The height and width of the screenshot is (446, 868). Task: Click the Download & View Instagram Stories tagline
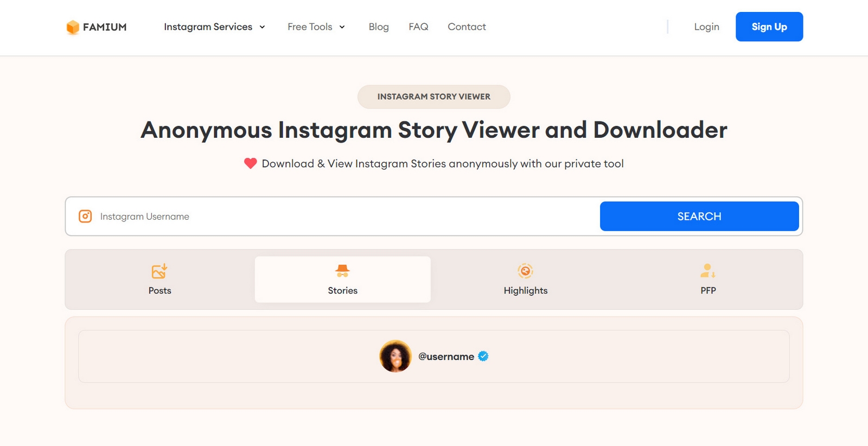[x=443, y=163]
